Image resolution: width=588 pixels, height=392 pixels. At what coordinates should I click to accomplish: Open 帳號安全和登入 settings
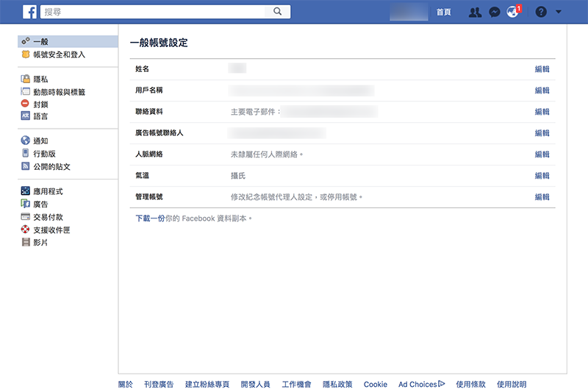point(59,54)
